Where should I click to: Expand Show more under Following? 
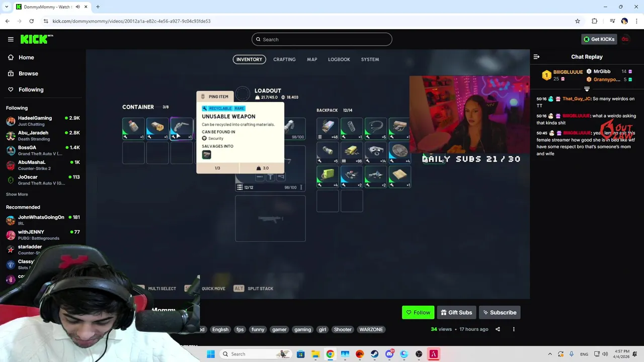(17, 194)
